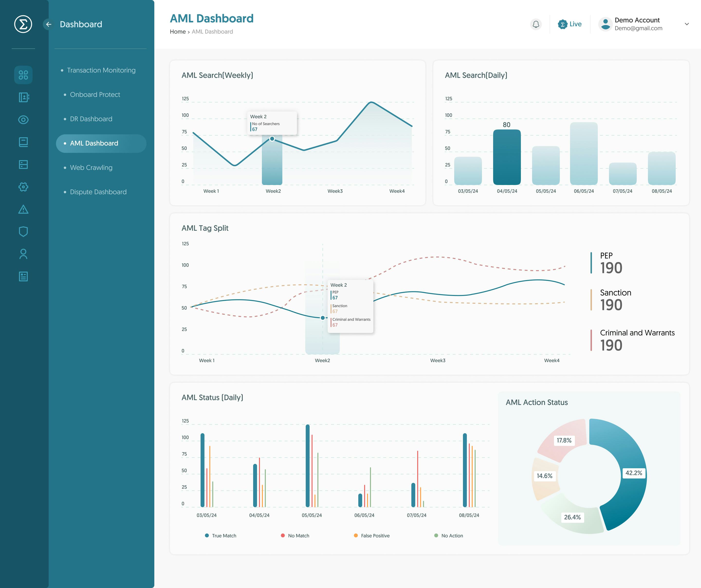Image resolution: width=701 pixels, height=588 pixels.
Task: Click the Home breadcrumb link
Action: [178, 31]
